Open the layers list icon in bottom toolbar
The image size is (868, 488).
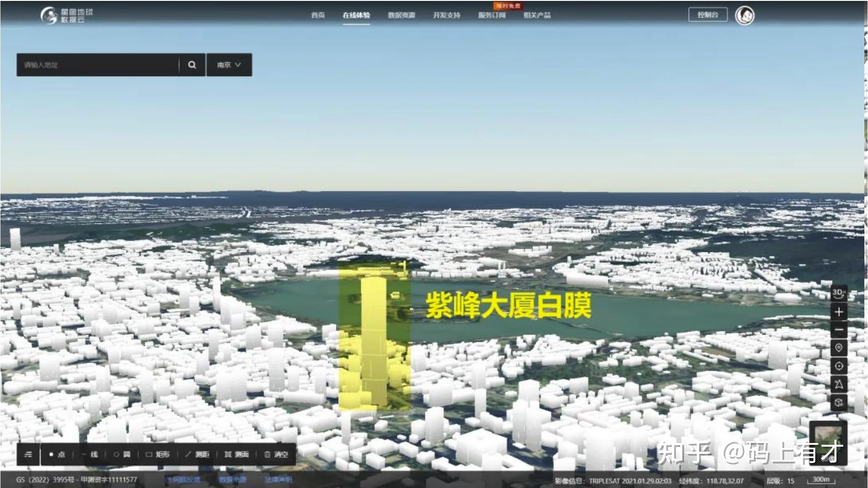click(x=28, y=454)
